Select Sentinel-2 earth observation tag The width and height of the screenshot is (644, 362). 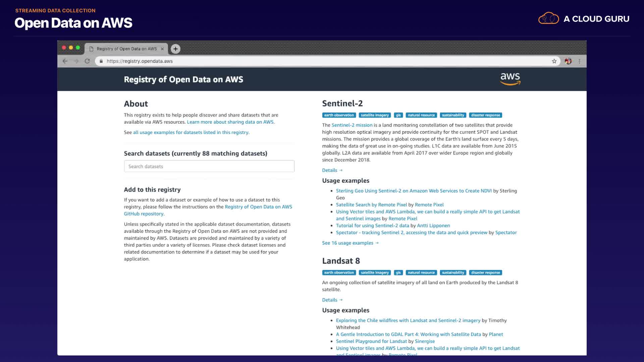click(x=339, y=115)
